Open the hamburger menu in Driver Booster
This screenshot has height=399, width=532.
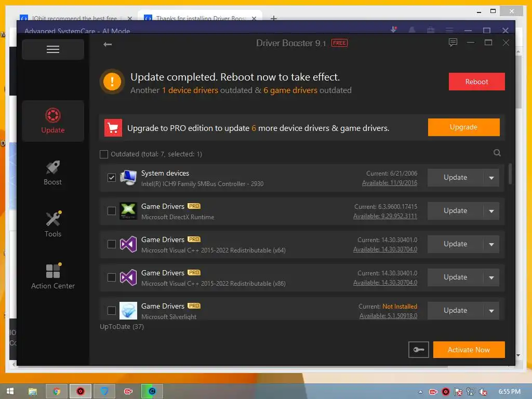pos(53,49)
